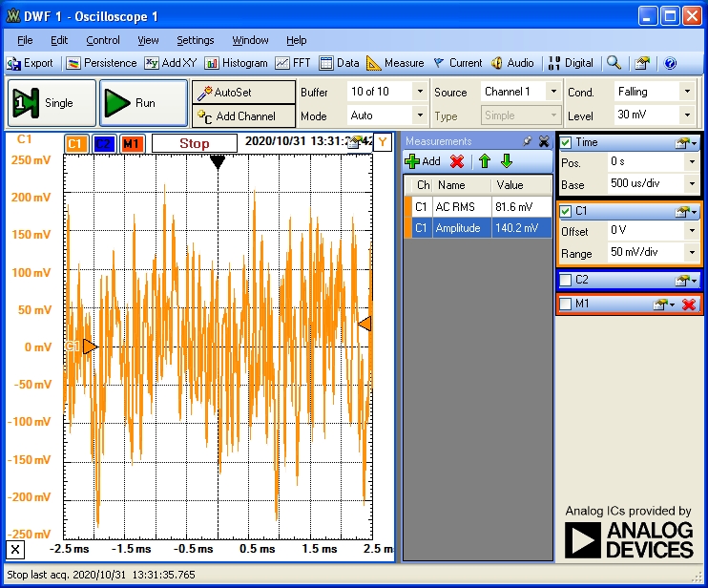Screen dimensions: 708x588
Task: Open the Control menu
Action: (103, 40)
